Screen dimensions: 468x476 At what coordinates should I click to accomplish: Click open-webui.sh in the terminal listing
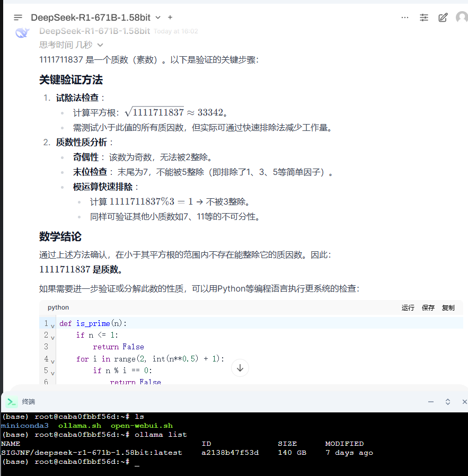(142, 426)
